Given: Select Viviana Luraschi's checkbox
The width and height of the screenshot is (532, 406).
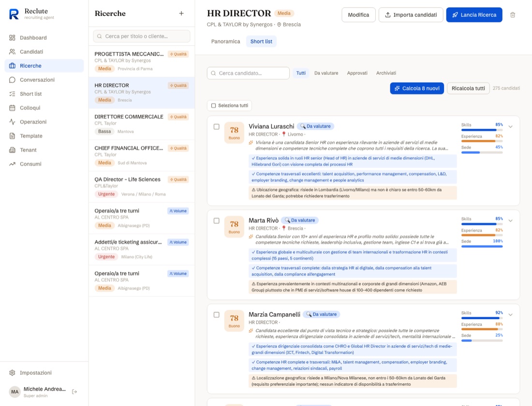Looking at the screenshot, I should click(x=217, y=127).
